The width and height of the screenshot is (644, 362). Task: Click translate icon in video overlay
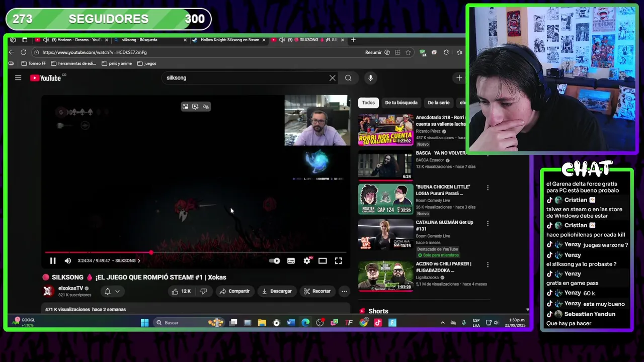pyautogui.click(x=205, y=106)
